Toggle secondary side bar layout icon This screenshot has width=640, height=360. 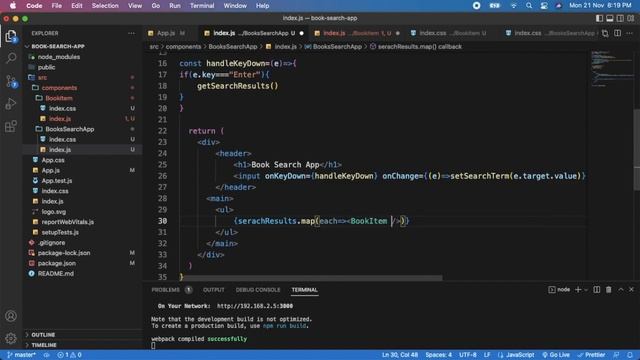point(620,18)
